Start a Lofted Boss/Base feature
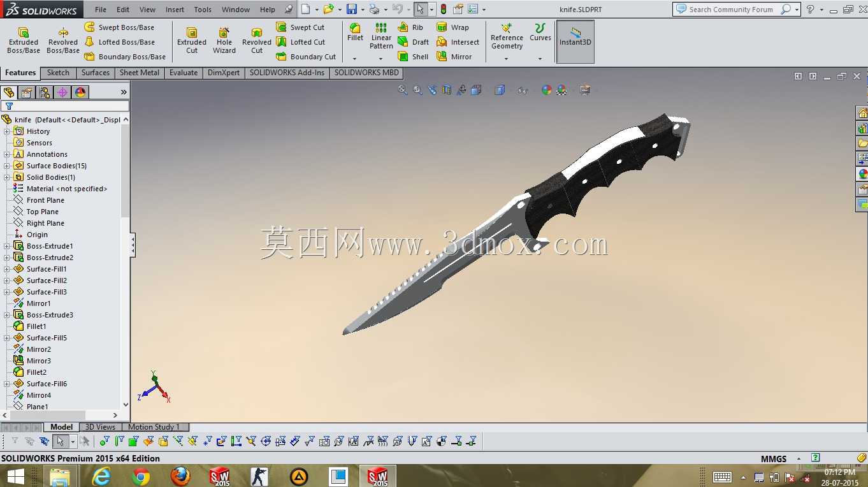The width and height of the screenshot is (868, 487). 120,42
